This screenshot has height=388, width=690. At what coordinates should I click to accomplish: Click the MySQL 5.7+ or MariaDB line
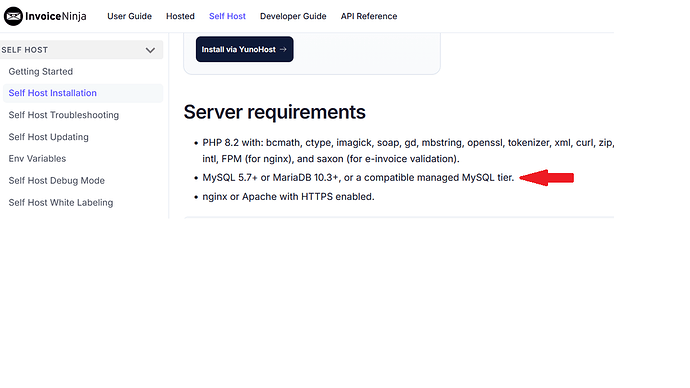click(x=358, y=178)
